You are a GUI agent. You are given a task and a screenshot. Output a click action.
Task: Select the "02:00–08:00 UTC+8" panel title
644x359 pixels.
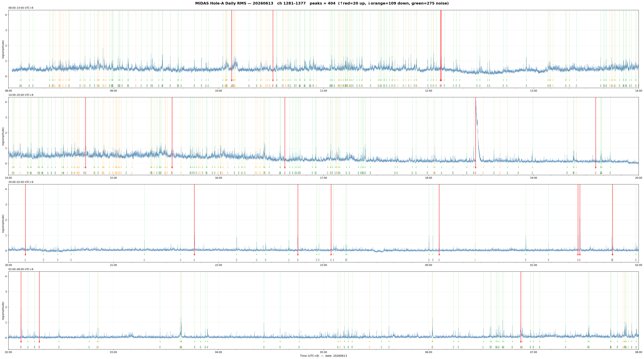pyautogui.click(x=21, y=269)
